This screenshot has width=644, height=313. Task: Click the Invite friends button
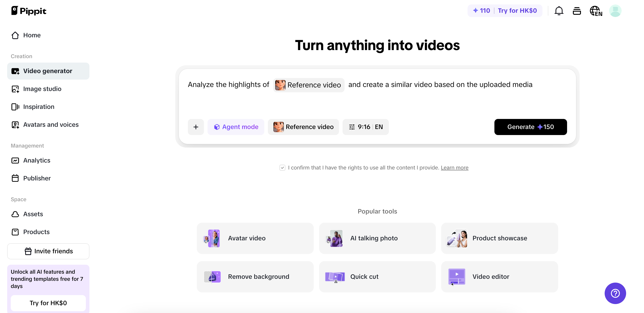[48, 251]
